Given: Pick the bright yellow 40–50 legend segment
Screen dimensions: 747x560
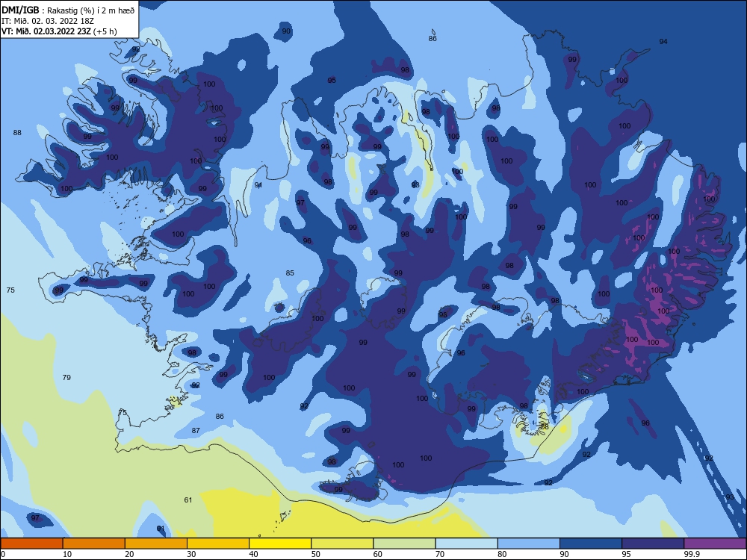Looking at the screenshot, I should [280, 544].
